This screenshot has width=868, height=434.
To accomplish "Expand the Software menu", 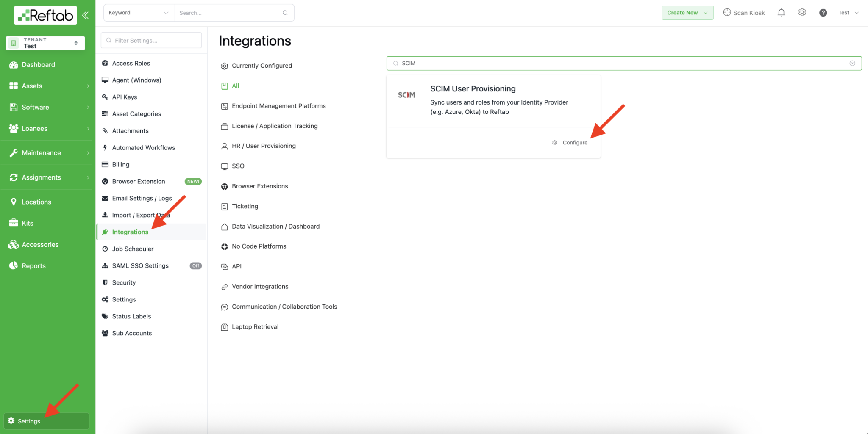I will [50, 107].
